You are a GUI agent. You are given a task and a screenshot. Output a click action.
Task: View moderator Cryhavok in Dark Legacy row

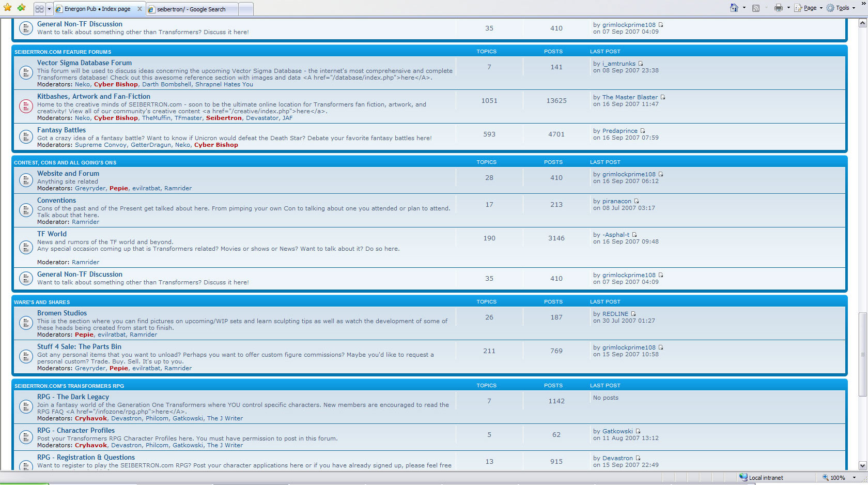pos(91,418)
